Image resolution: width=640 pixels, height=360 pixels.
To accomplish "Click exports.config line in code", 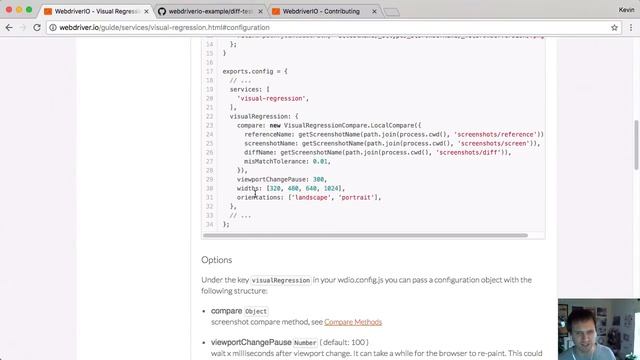I will click(255, 71).
